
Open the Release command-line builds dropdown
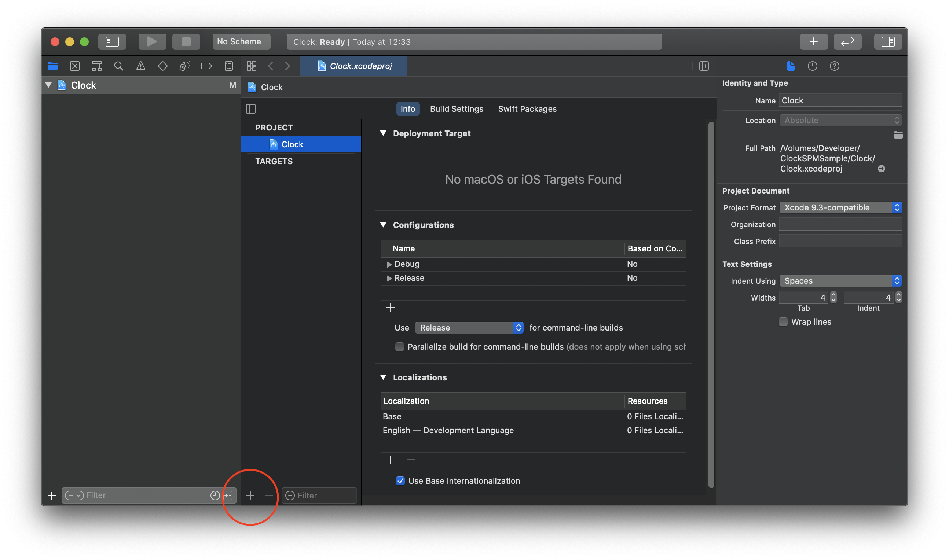[x=469, y=328]
